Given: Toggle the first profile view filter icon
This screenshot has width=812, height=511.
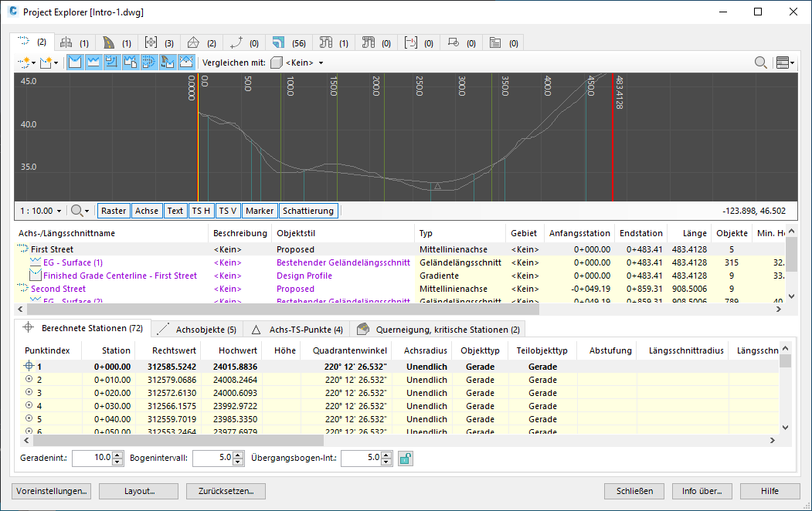Looking at the screenshot, I should [75, 63].
